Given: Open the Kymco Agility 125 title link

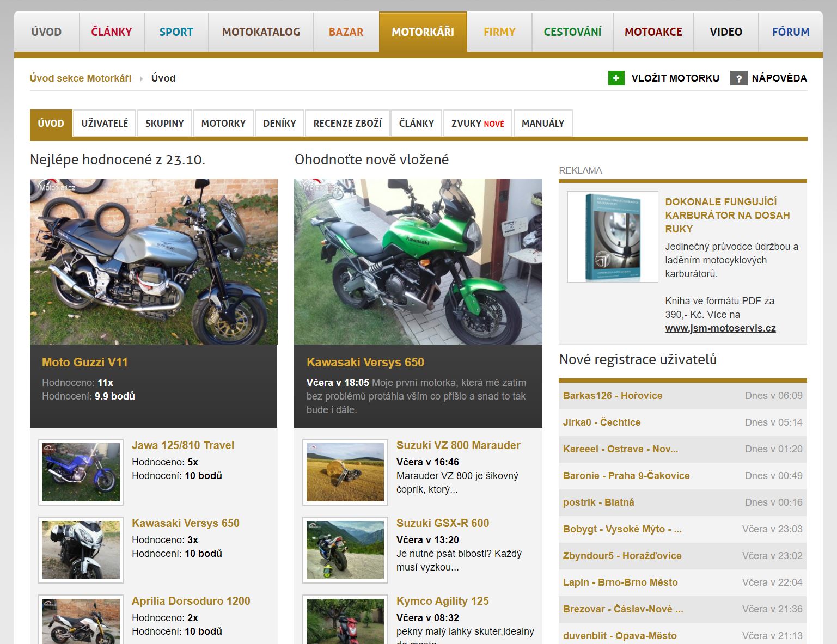Looking at the screenshot, I should (442, 601).
